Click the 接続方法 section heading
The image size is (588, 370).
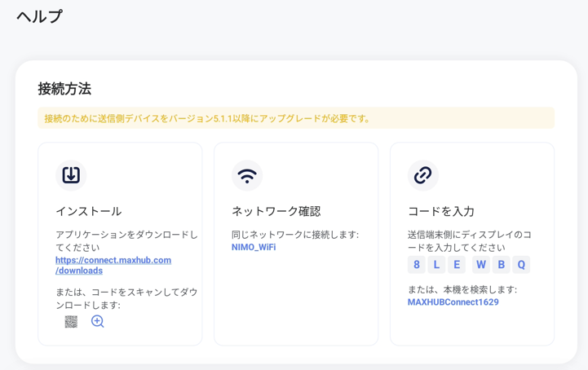pos(64,88)
